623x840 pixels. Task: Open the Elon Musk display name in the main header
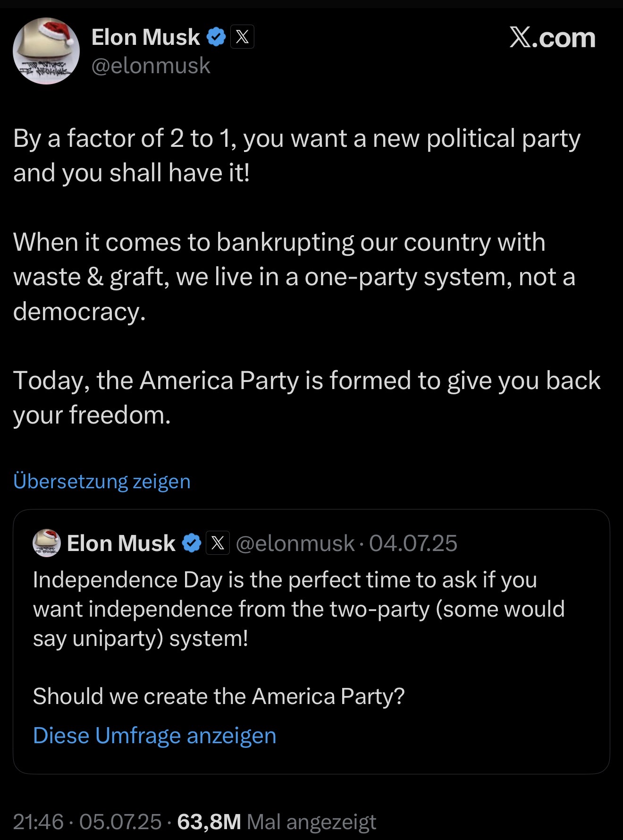145,37
